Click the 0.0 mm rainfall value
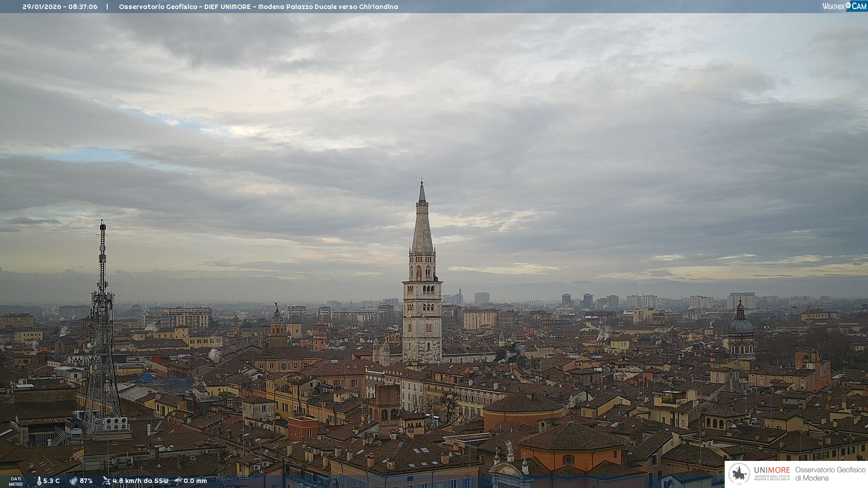This screenshot has width=868, height=488. [195, 481]
